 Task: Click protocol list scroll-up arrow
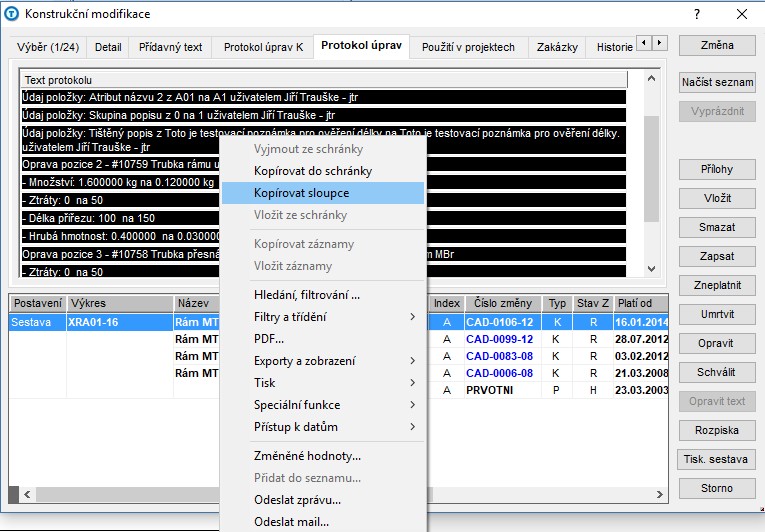click(651, 79)
